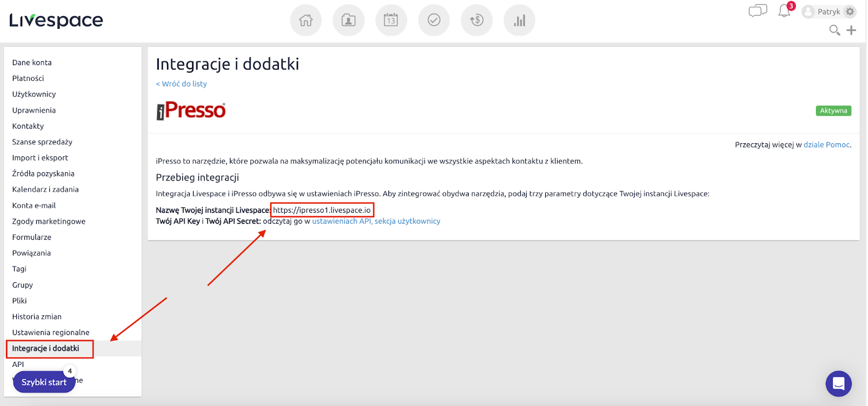This screenshot has width=868, height=406.
Task: Open Dane konta in sidebar
Action: [x=32, y=62]
